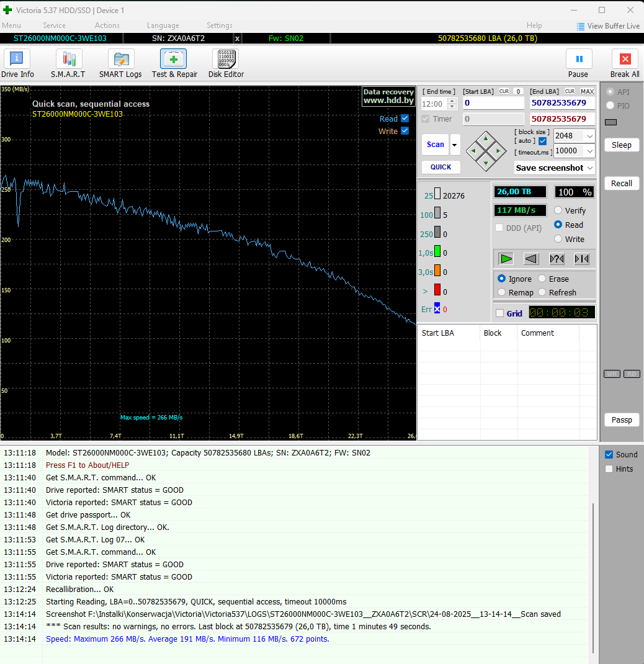Viewport: 644px width, 664px height.
Task: Click the green 1,0s block color swatch
Action: 437,252
